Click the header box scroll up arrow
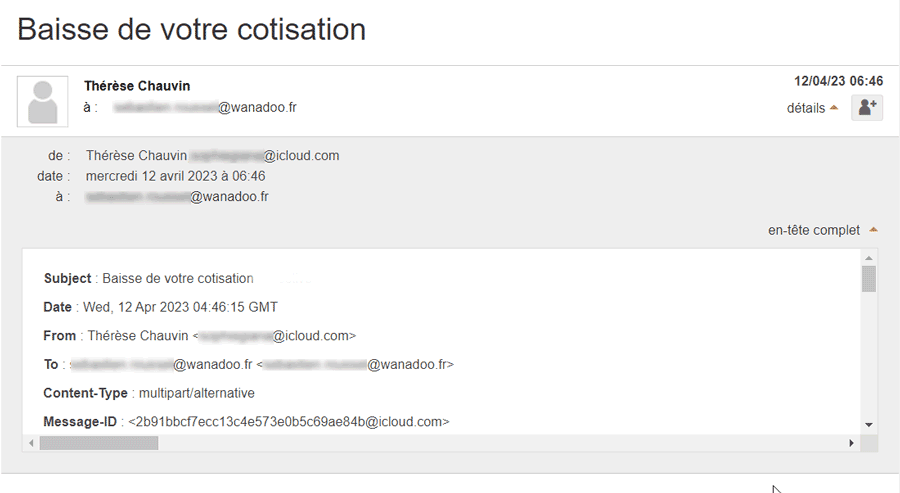 (868, 258)
